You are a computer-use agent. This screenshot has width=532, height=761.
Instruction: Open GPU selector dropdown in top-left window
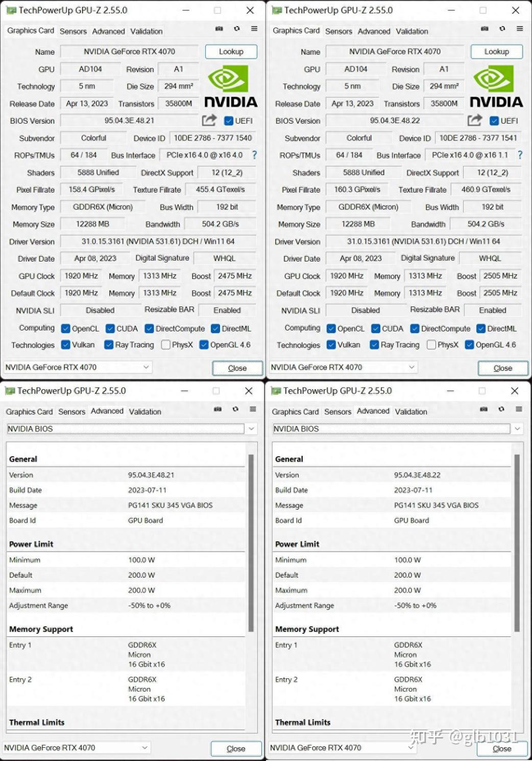pos(78,367)
